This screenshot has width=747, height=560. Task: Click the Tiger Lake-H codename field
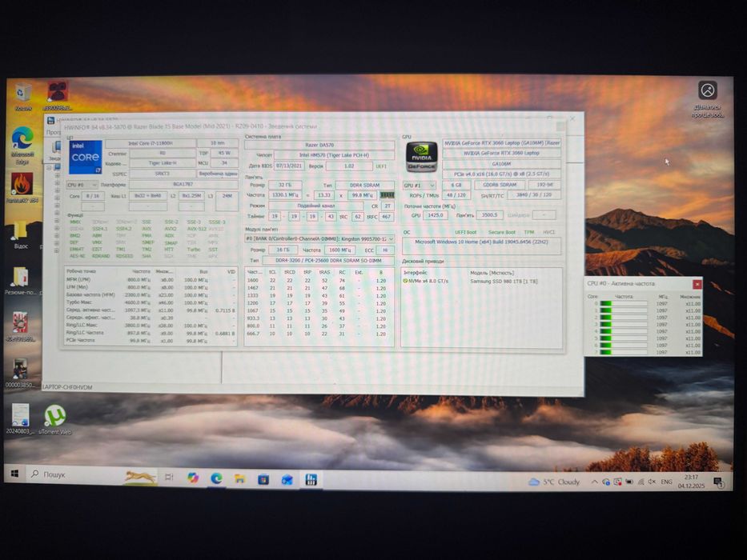(163, 163)
